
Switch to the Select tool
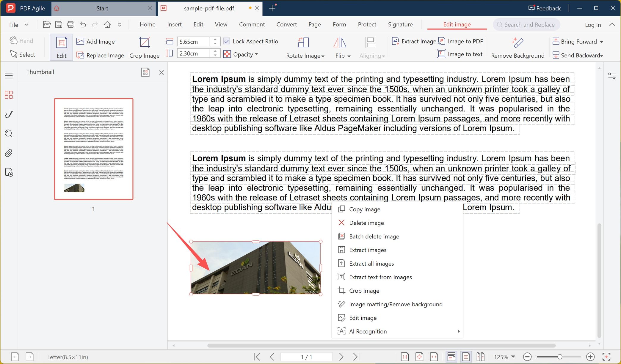coord(23,54)
